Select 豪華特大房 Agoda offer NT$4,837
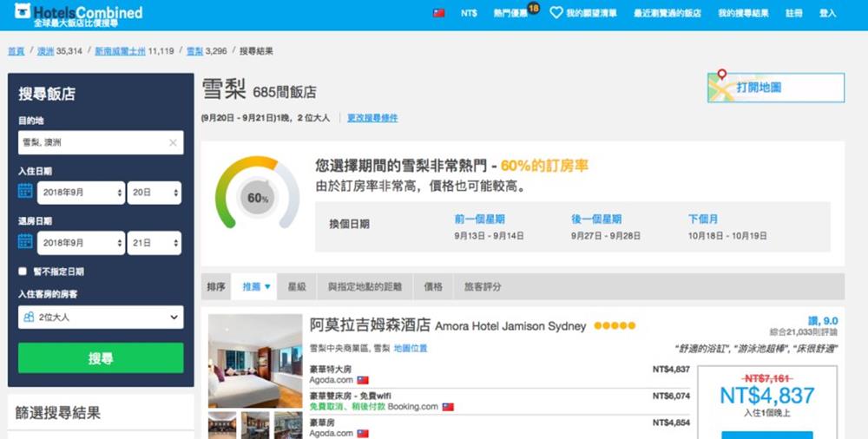This screenshot has height=439, width=868. 500,375
